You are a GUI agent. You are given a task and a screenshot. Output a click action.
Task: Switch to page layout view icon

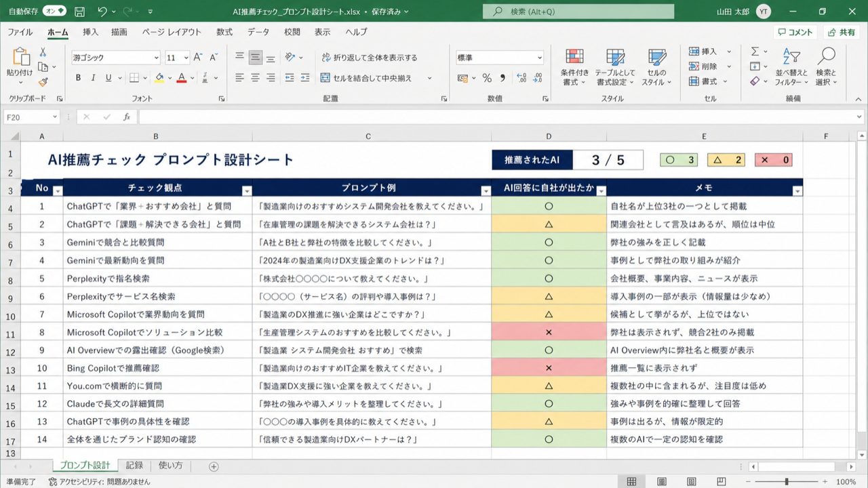pos(661,482)
